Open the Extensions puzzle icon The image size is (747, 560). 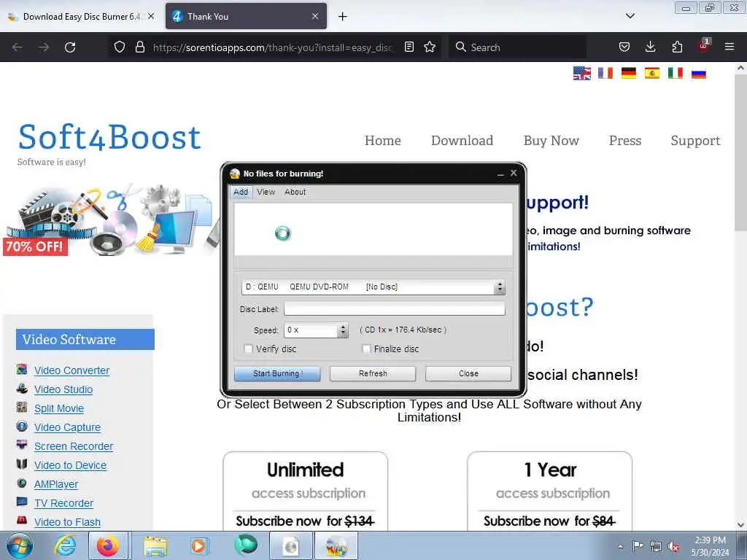coord(677,47)
